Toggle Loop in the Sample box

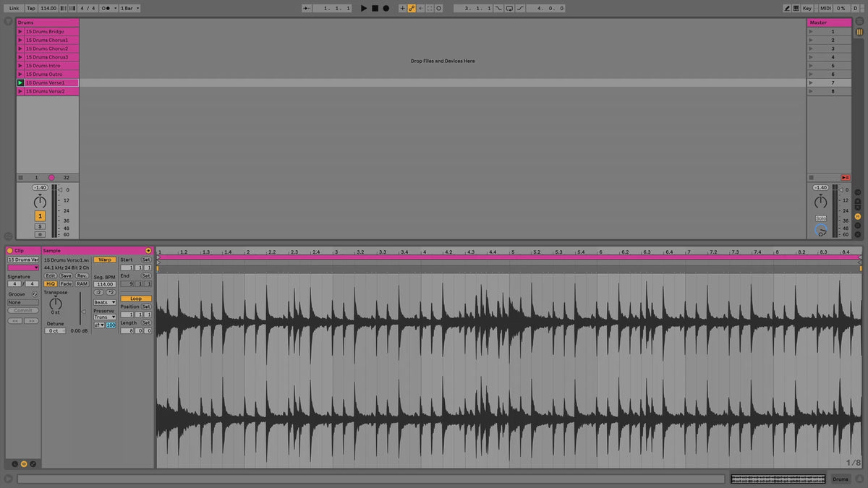coord(136,298)
